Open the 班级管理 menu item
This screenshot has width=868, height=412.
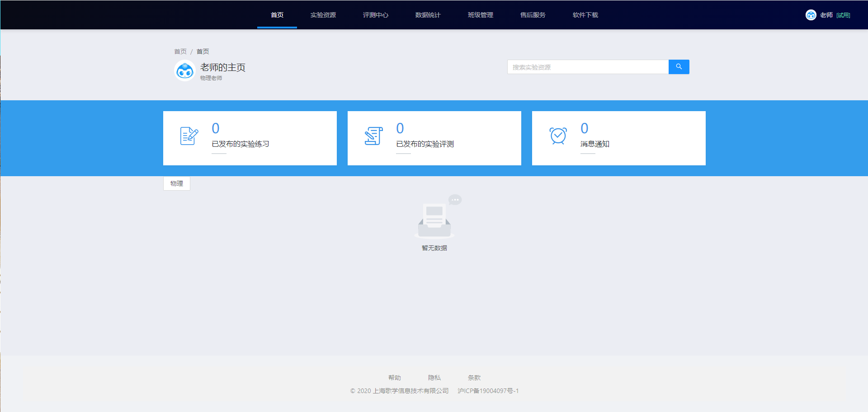[480, 15]
